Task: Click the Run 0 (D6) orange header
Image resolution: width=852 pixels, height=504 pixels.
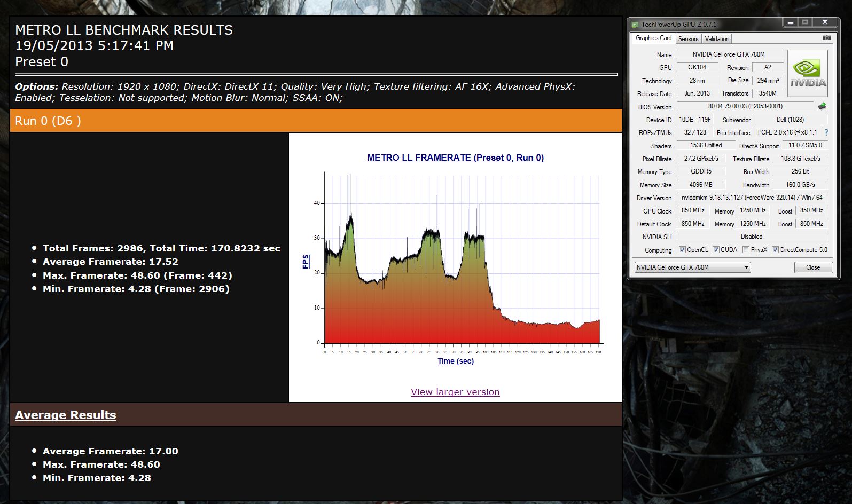Action: [x=316, y=121]
